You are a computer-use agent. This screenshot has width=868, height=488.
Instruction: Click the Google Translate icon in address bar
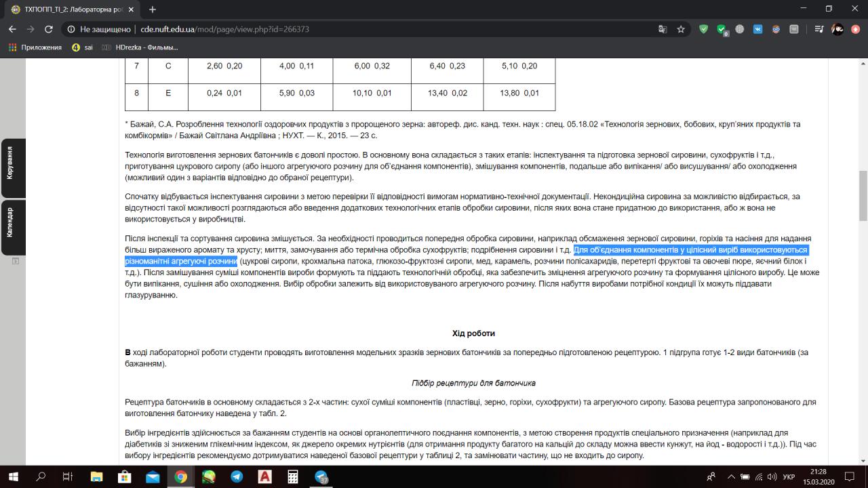click(663, 29)
